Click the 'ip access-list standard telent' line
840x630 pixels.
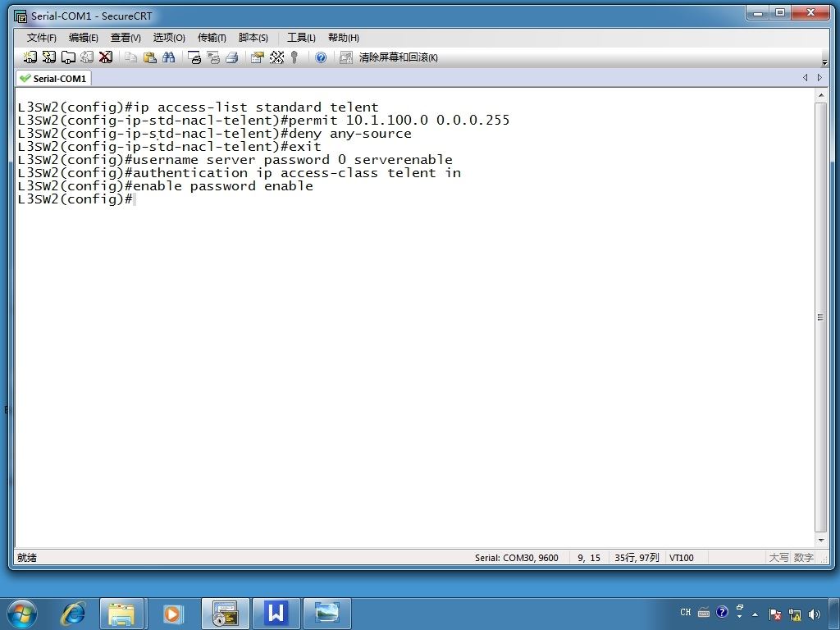tap(198, 107)
